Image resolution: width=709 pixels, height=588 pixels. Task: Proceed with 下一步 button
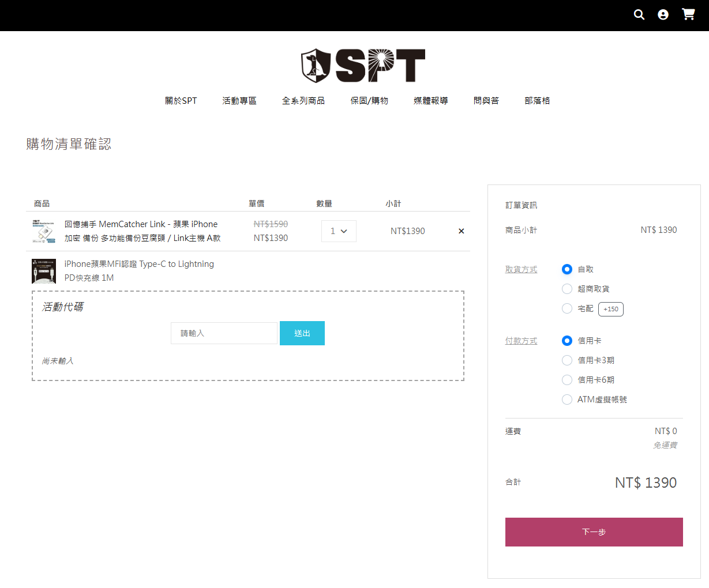click(x=594, y=532)
